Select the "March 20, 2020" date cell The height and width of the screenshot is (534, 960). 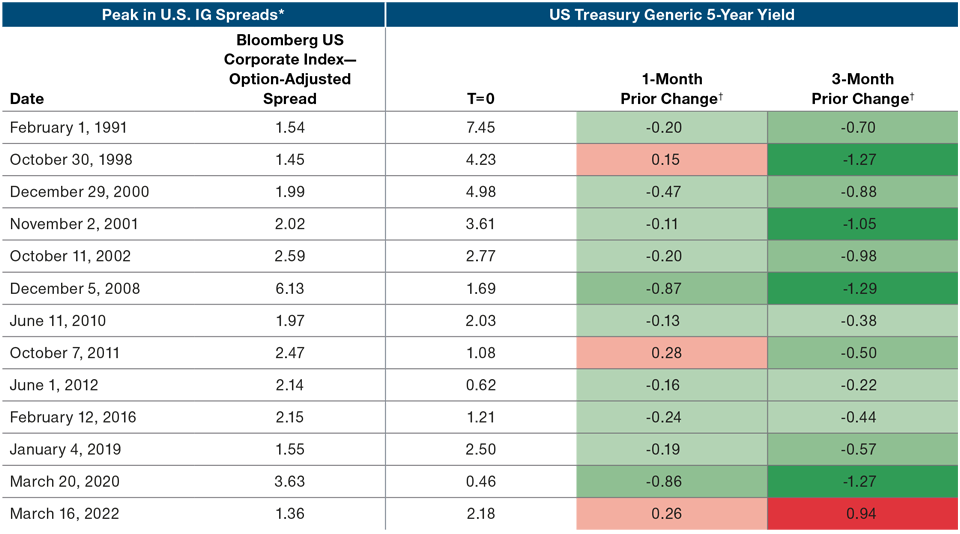click(64, 482)
